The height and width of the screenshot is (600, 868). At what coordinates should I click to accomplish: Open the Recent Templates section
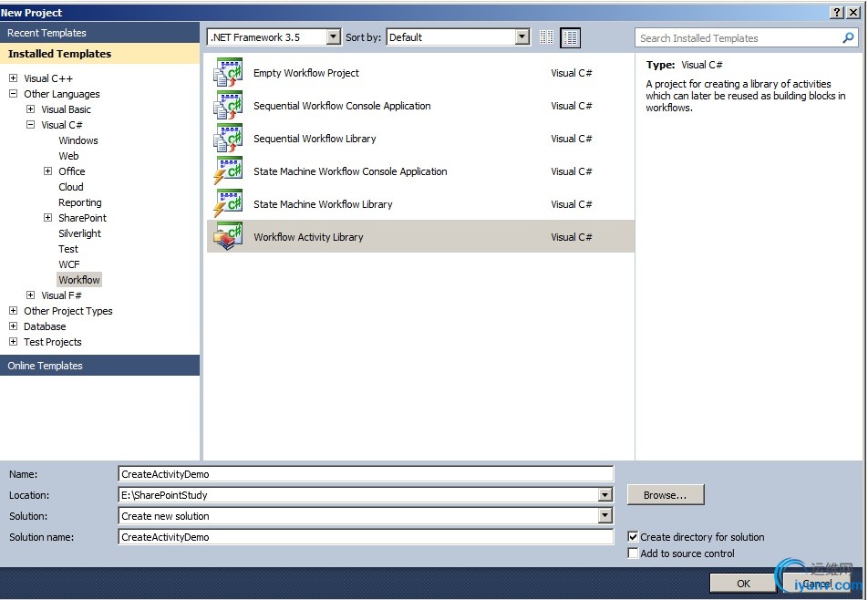(x=99, y=33)
